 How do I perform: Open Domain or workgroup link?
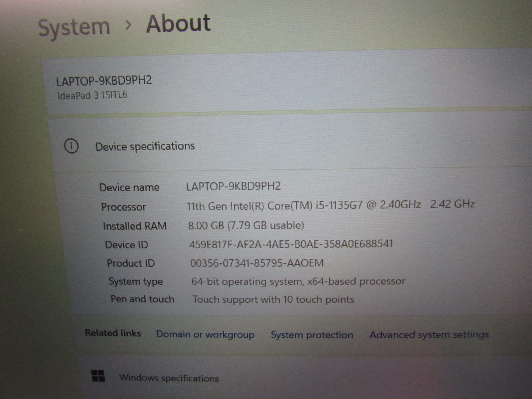coord(205,334)
